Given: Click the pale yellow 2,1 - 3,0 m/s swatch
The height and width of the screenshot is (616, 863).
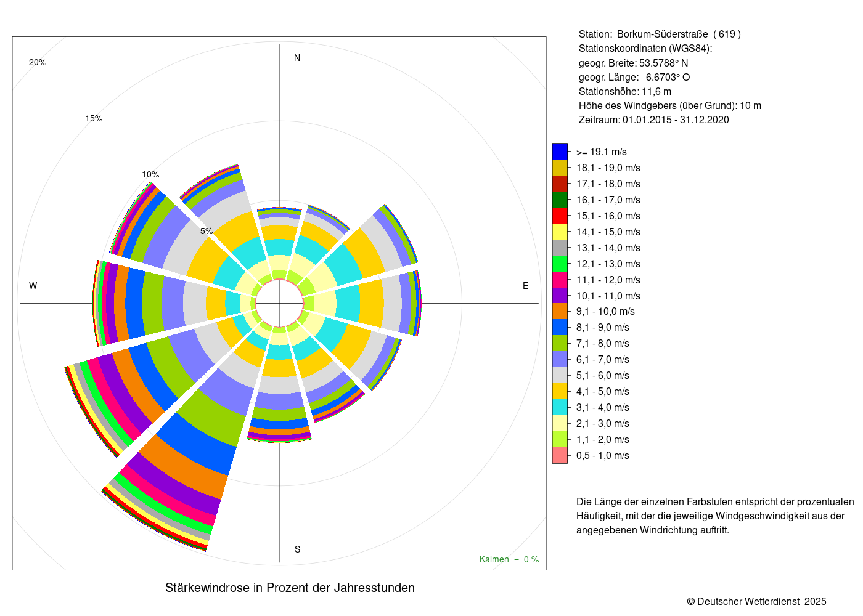Looking at the screenshot, I should [560, 423].
